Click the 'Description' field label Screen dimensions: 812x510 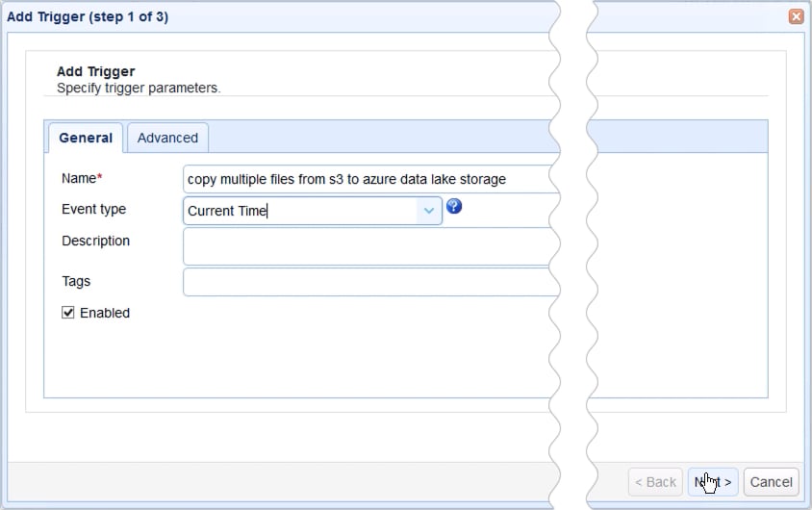[95, 241]
